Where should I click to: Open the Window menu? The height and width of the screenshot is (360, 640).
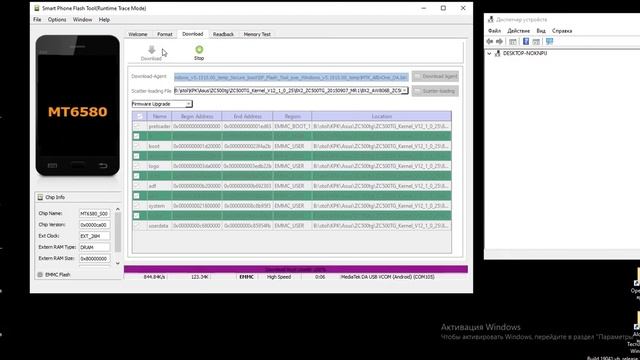pos(82,20)
